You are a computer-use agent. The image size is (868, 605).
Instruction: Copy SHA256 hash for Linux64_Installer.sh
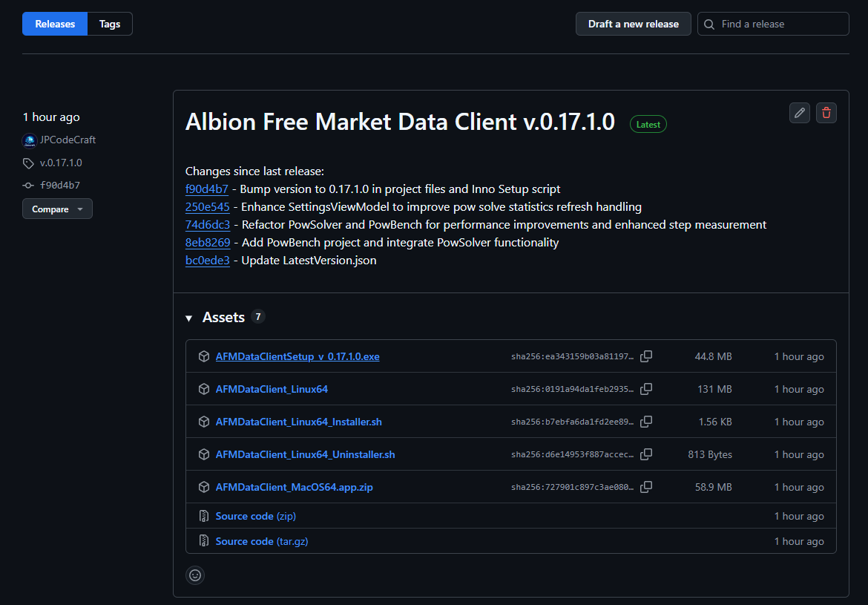click(x=646, y=422)
